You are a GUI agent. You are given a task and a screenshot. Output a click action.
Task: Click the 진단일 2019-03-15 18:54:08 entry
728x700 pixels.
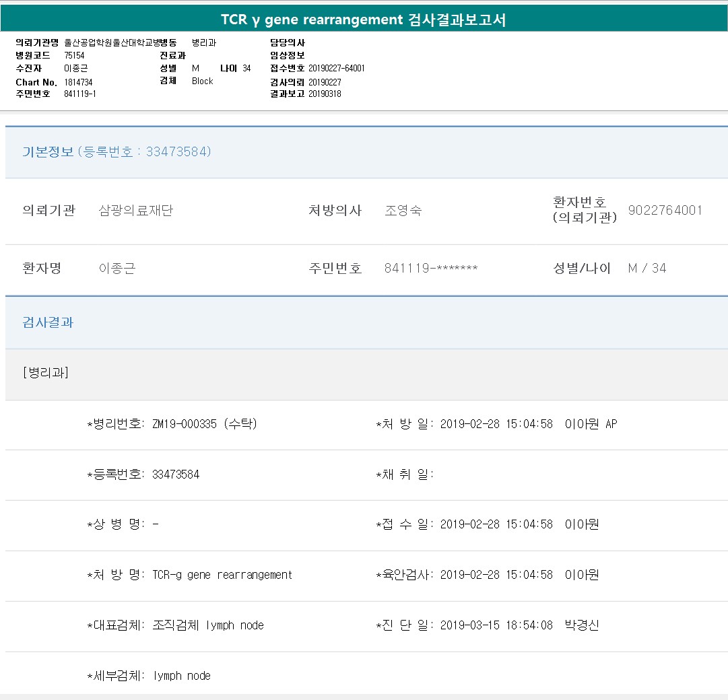[487, 625]
